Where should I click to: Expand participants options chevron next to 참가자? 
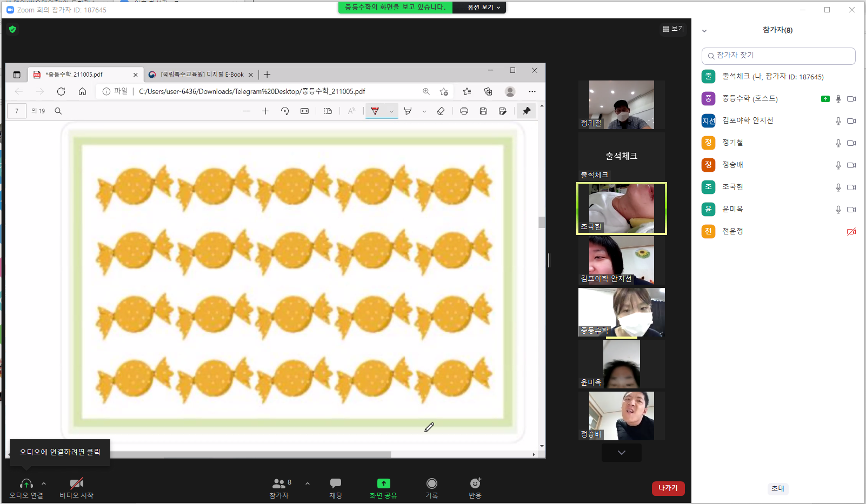pos(308,483)
